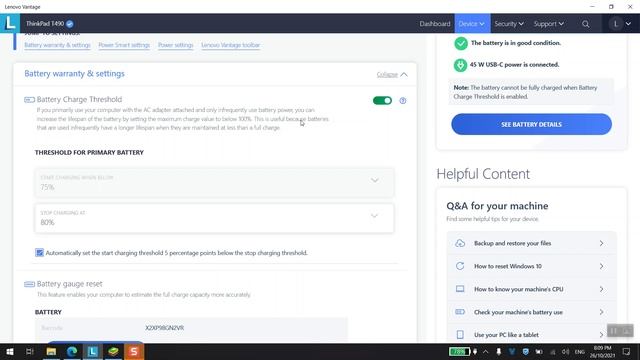Click the green USB-C power connected icon
Image resolution: width=640 pixels, height=360 pixels.
[460, 65]
